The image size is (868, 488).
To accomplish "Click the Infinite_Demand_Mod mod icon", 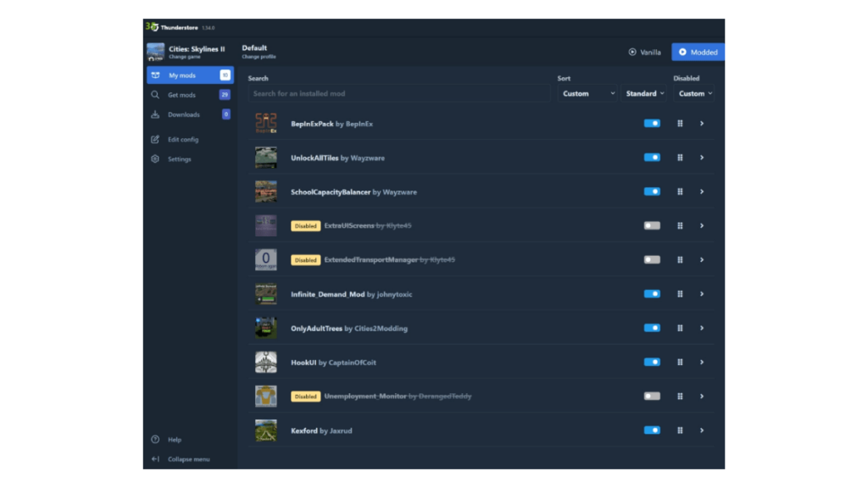I will pos(265,294).
